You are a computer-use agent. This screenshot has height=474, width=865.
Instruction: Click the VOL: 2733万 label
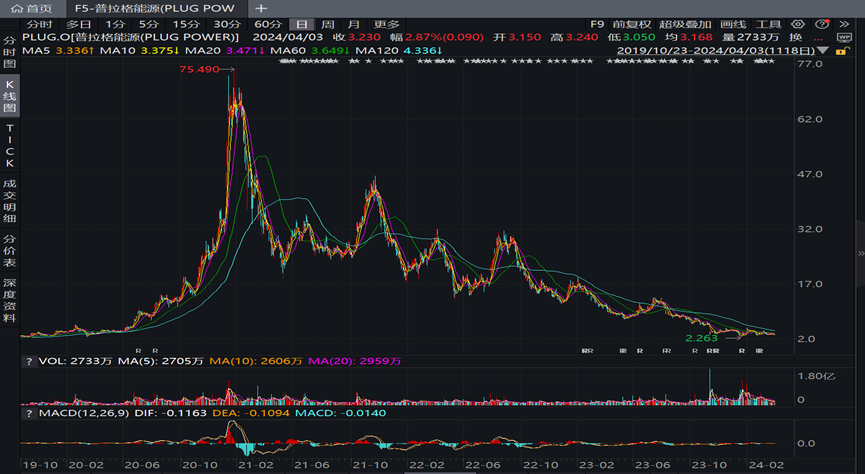click(75, 361)
